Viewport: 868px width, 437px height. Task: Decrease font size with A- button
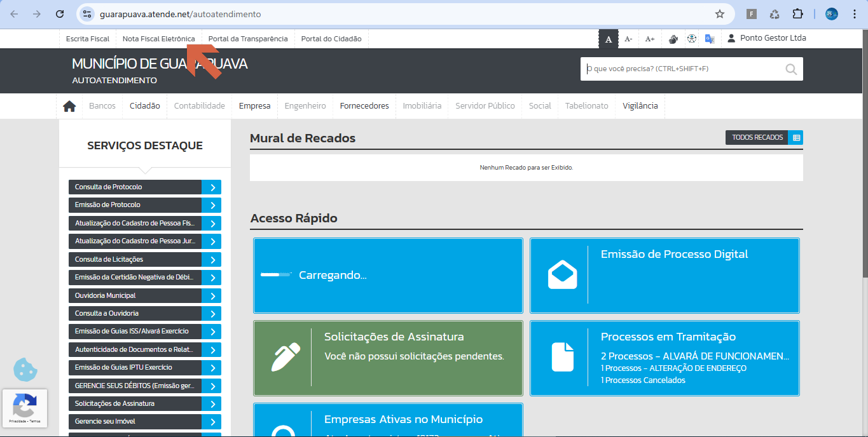pyautogui.click(x=628, y=39)
